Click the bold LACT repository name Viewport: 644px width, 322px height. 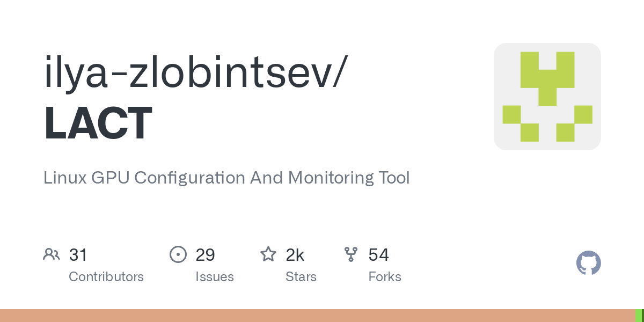98,124
